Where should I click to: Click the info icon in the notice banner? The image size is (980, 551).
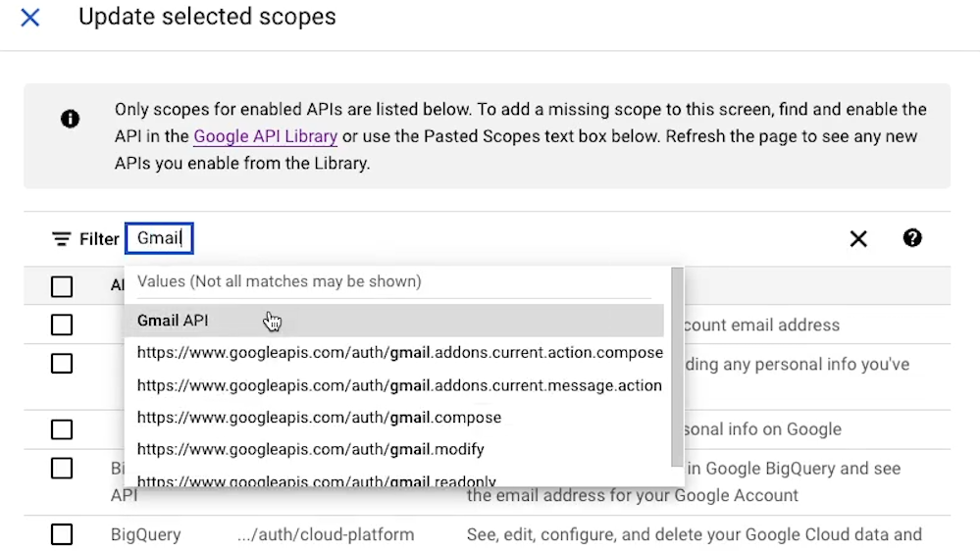point(70,119)
